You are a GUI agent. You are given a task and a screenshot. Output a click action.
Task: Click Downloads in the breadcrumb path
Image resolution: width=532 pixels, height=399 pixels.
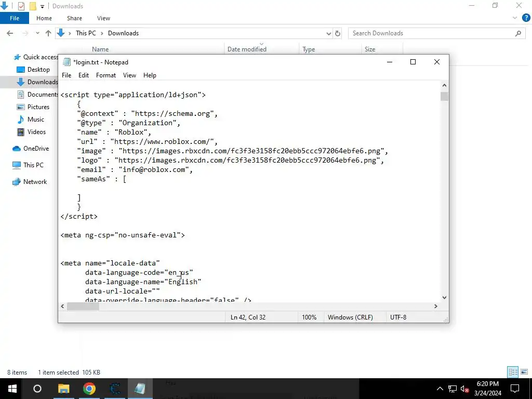click(123, 33)
